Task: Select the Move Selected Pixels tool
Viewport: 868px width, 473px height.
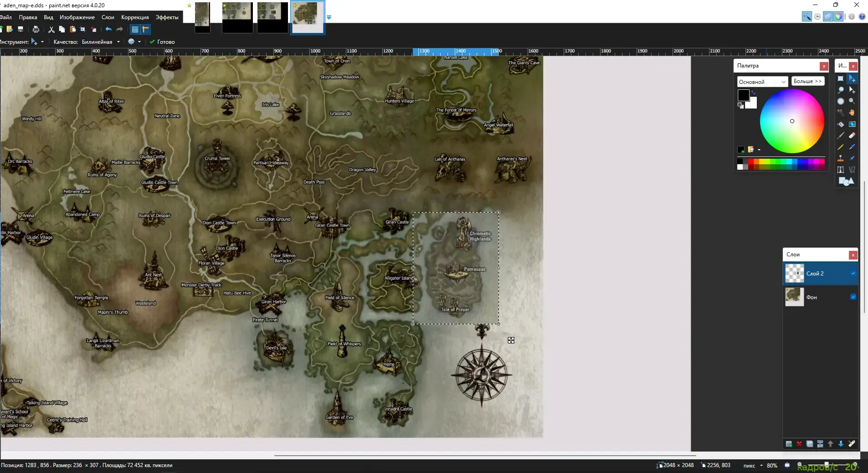Action: 852,79
